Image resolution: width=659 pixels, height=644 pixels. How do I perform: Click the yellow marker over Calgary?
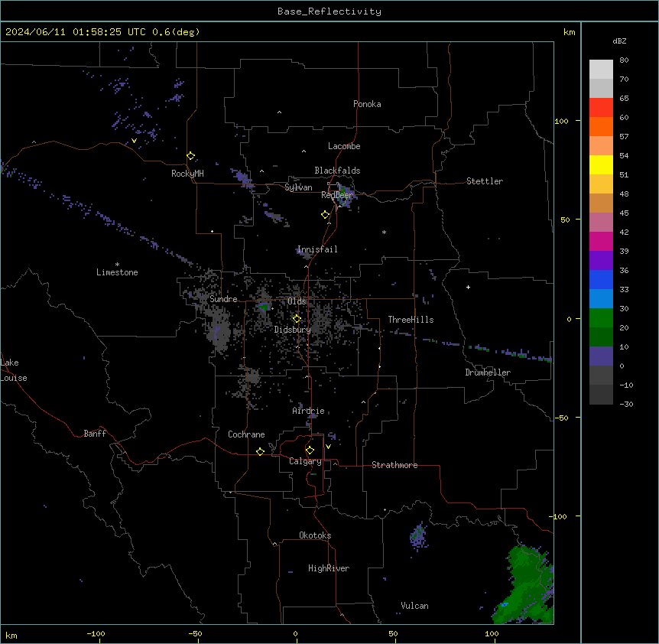point(310,450)
